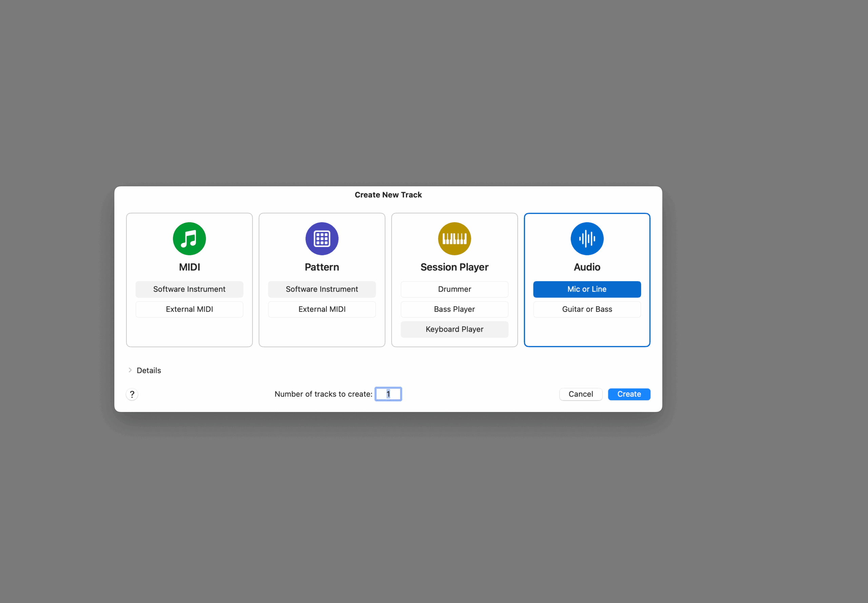Expand the Details disclosure arrow

click(x=130, y=370)
